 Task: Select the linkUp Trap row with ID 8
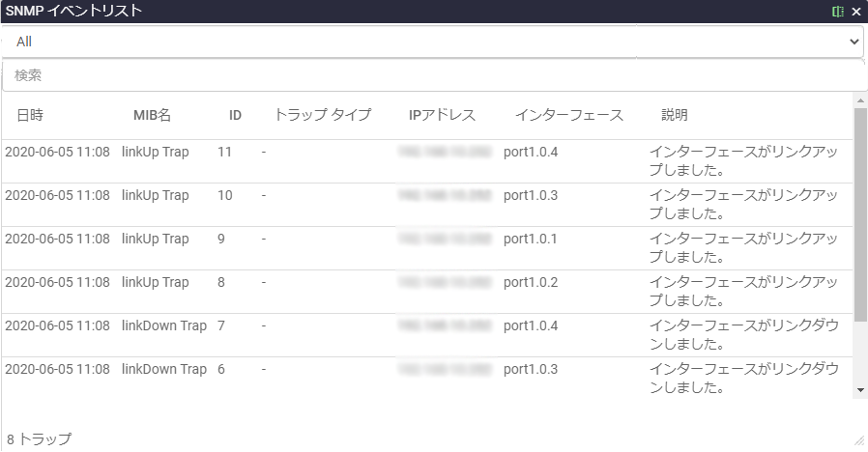click(x=155, y=283)
